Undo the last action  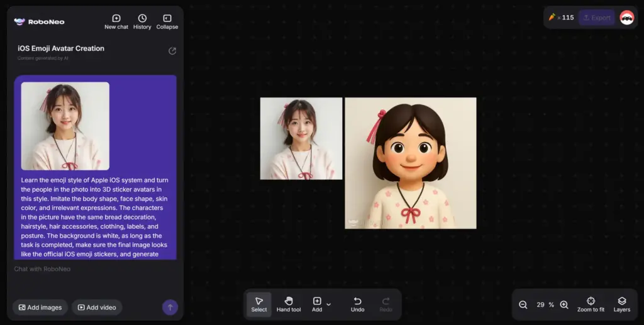tap(357, 304)
